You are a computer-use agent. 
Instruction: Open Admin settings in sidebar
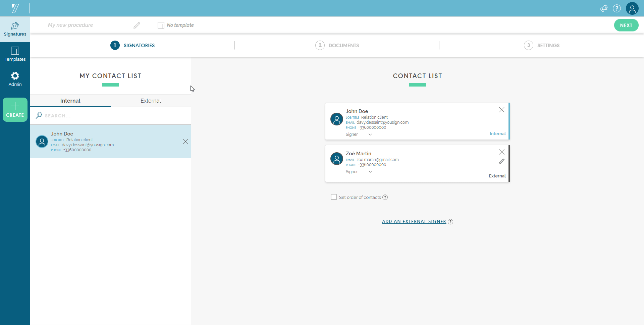coord(15,79)
